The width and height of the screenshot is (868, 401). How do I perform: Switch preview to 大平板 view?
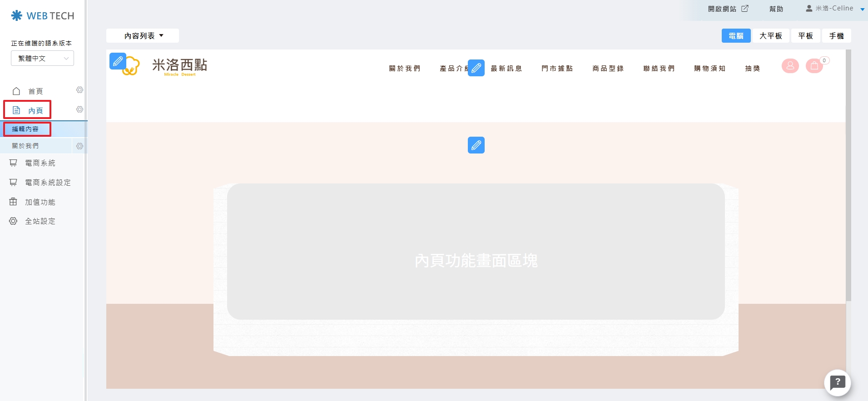pyautogui.click(x=771, y=36)
